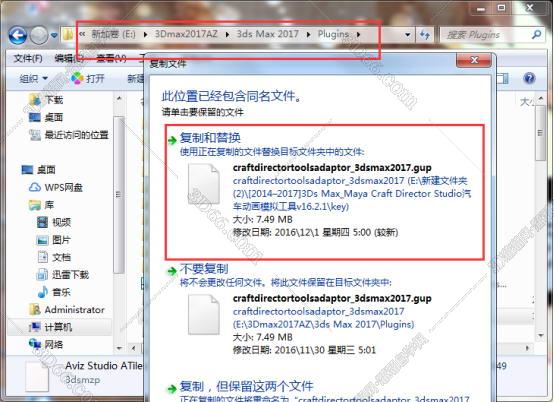The image size is (554, 402).
Task: Open the recent pages dropdown beside Forward
Action: (54, 35)
